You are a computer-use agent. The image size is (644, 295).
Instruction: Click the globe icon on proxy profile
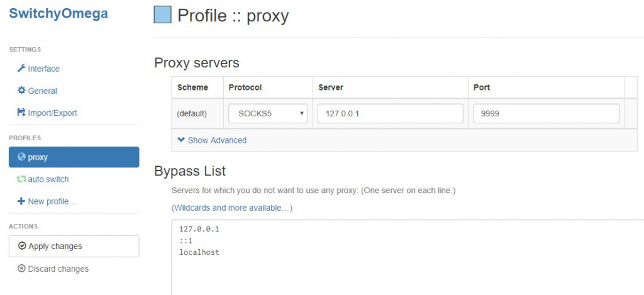(x=21, y=157)
